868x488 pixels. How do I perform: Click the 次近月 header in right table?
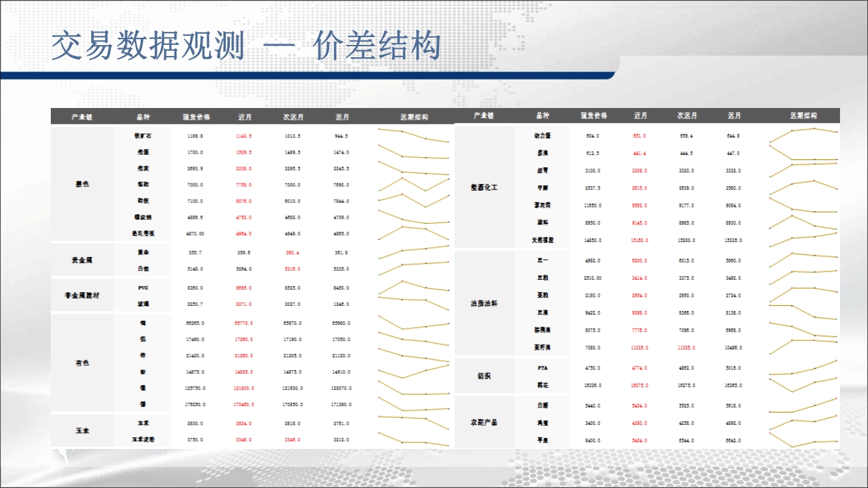coord(687,116)
